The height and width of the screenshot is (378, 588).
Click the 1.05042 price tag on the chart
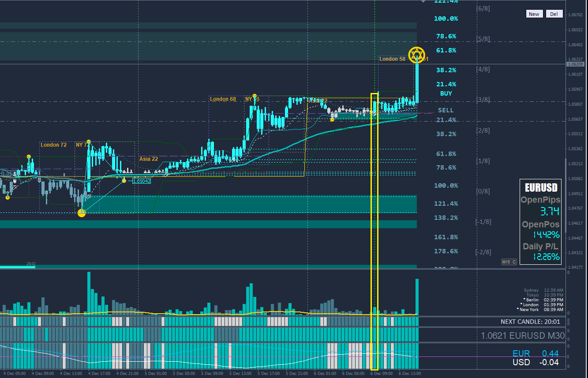(142, 181)
